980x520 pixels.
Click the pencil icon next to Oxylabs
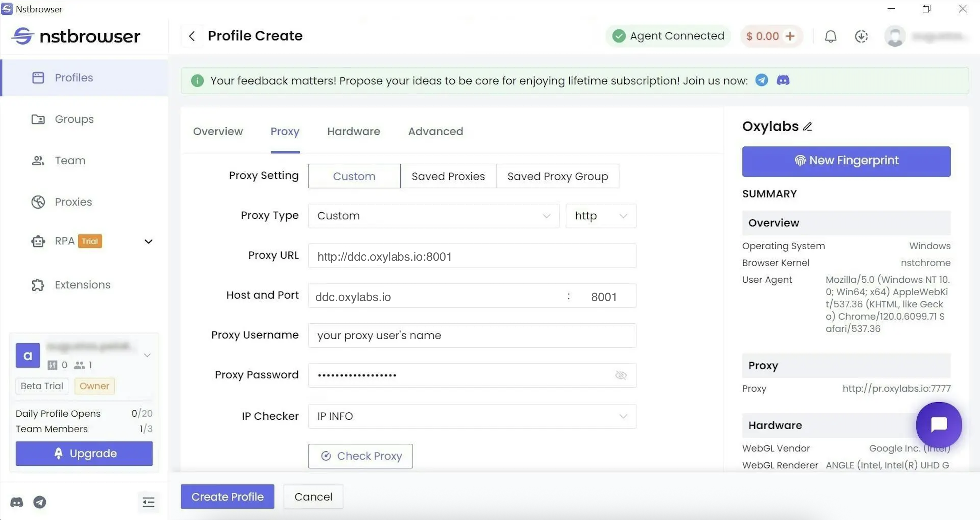point(807,127)
